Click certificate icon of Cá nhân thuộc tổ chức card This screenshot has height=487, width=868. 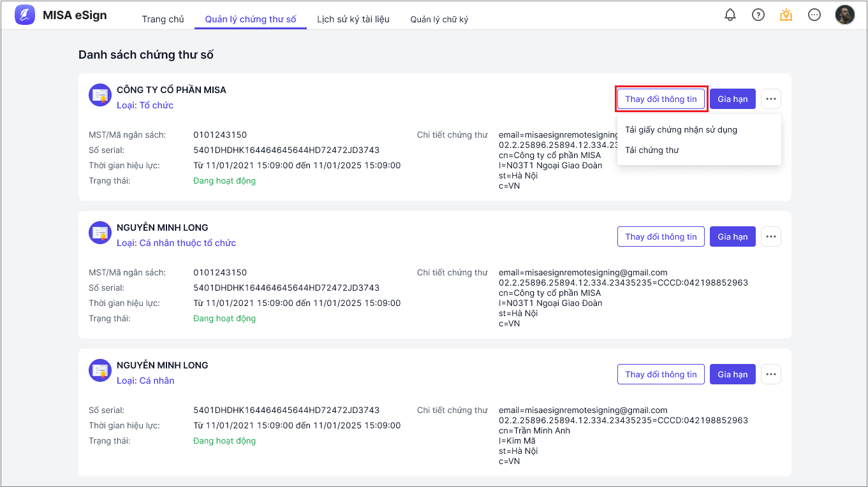coord(100,233)
